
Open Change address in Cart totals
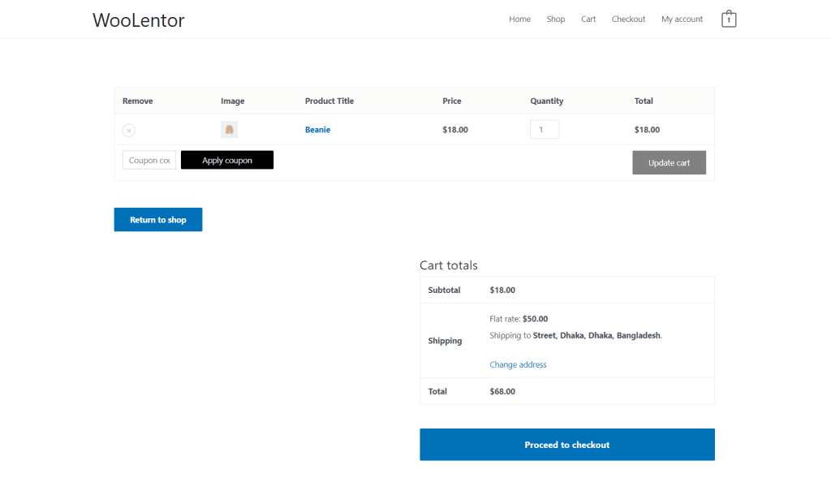[x=518, y=364]
